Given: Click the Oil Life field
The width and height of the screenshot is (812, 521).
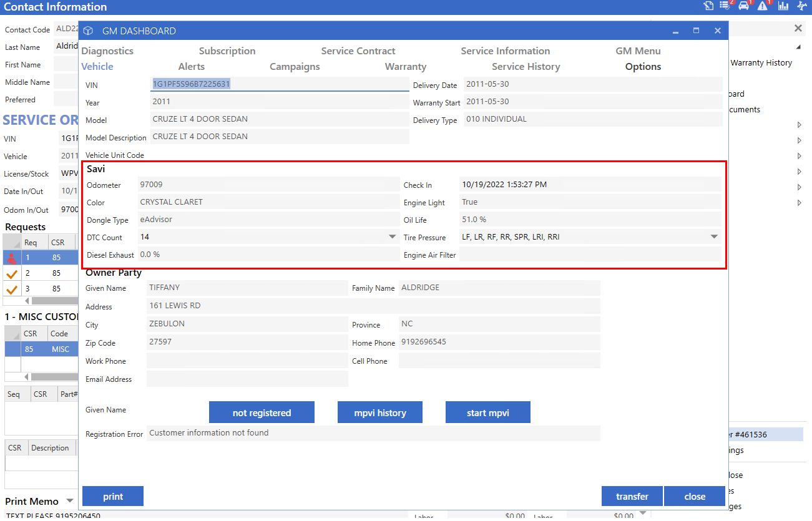Looking at the screenshot, I should click(590, 220).
